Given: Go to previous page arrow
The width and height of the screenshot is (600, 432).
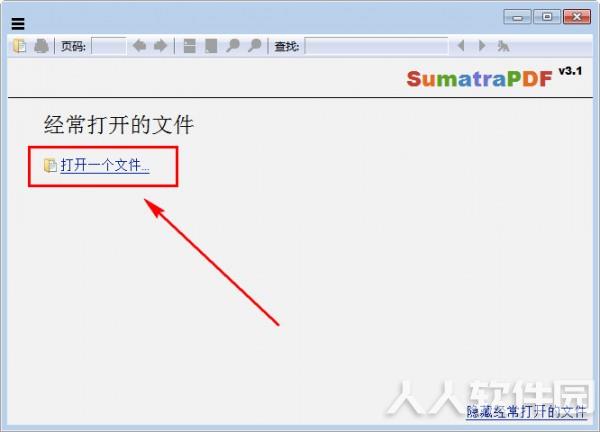Looking at the screenshot, I should click(x=139, y=46).
